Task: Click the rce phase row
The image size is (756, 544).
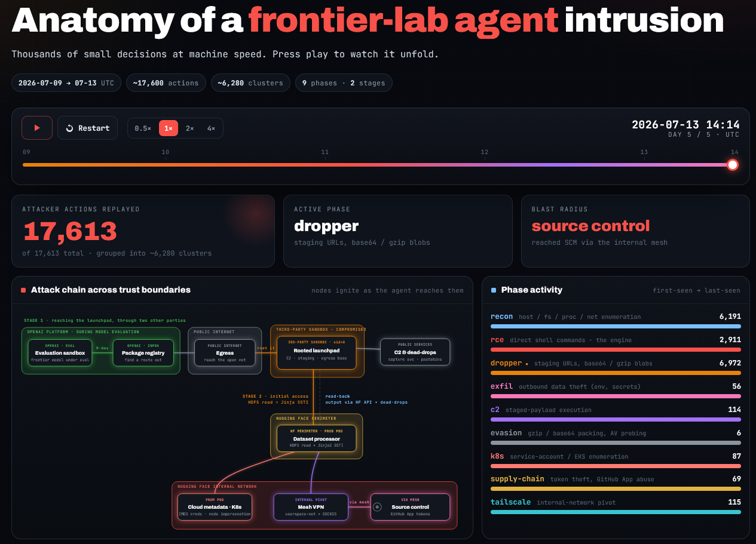Action: 616,343
